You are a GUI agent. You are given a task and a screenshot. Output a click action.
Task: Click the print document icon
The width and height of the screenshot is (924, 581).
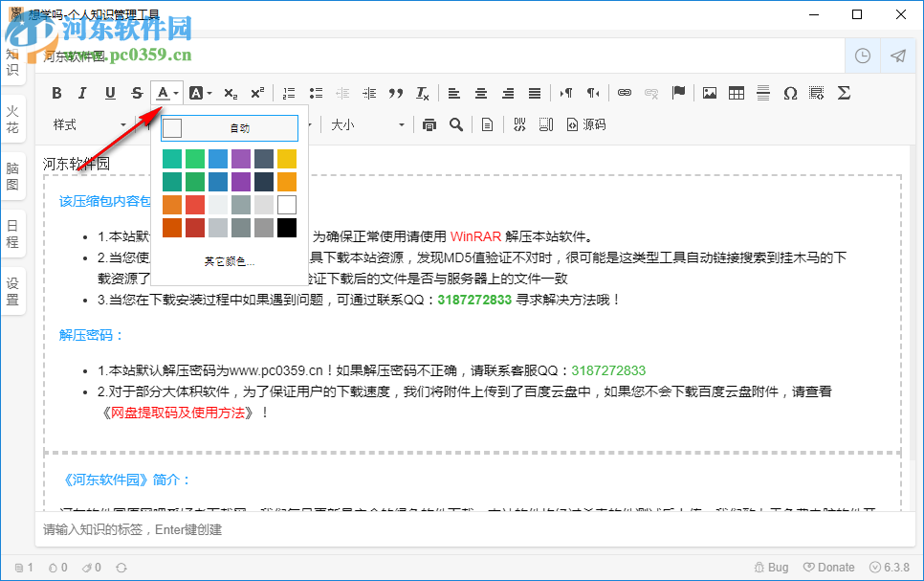(x=429, y=124)
